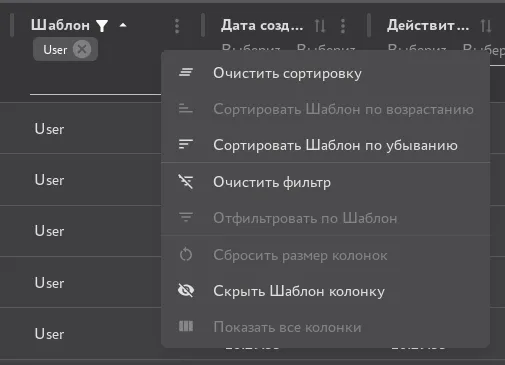Image resolution: width=505 pixels, height=365 pixels.
Task: Click 'Отфильтровать по Шаблон' entry
Action: (325, 218)
